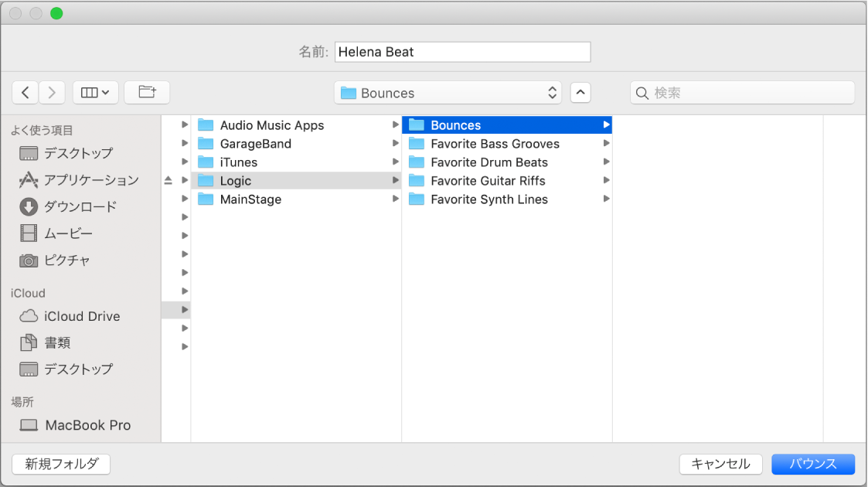Image resolution: width=868 pixels, height=487 pixels.
Task: Click the MainStage folder icon
Action: tap(206, 199)
